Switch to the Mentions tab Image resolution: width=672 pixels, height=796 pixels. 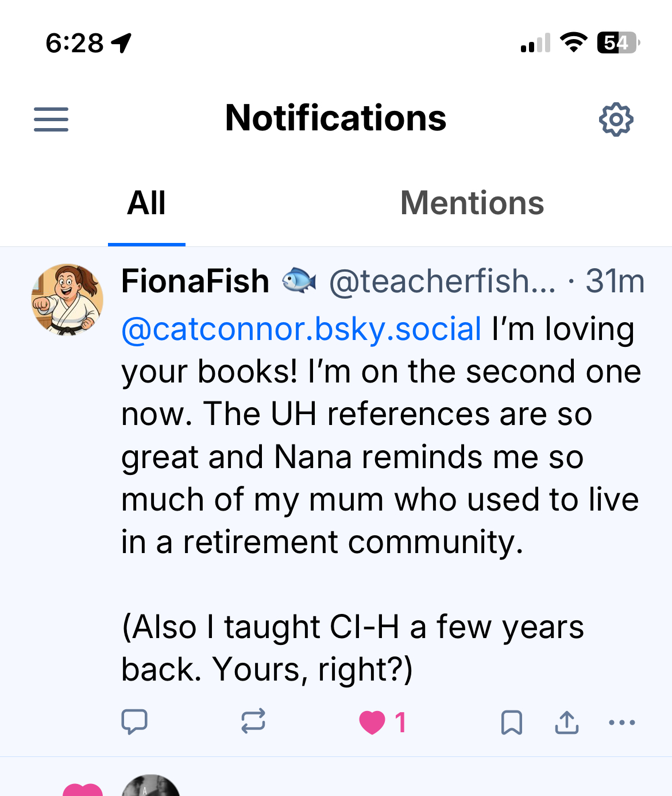click(x=472, y=203)
